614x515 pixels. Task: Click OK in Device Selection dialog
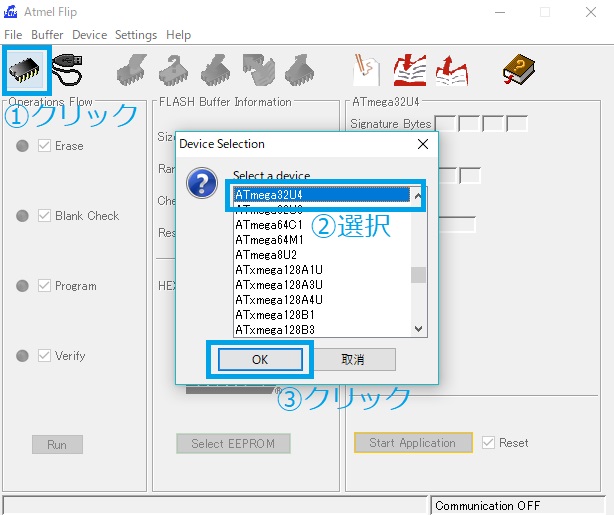coord(260,359)
